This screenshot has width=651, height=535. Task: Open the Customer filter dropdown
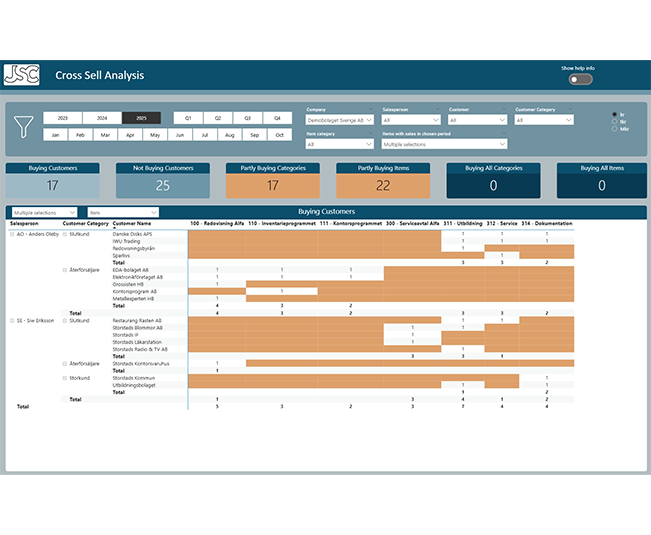pos(477,120)
